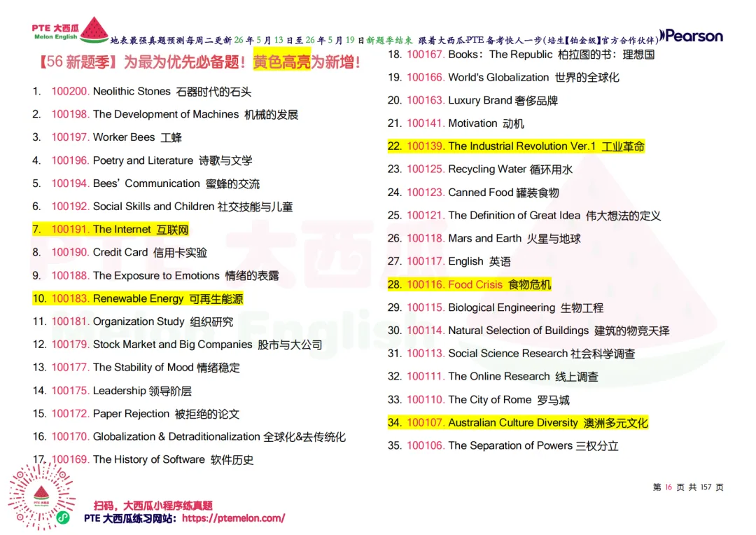The width and height of the screenshot is (756, 535).
Task: Select '100141. Motivation' entry
Action: [456, 123]
